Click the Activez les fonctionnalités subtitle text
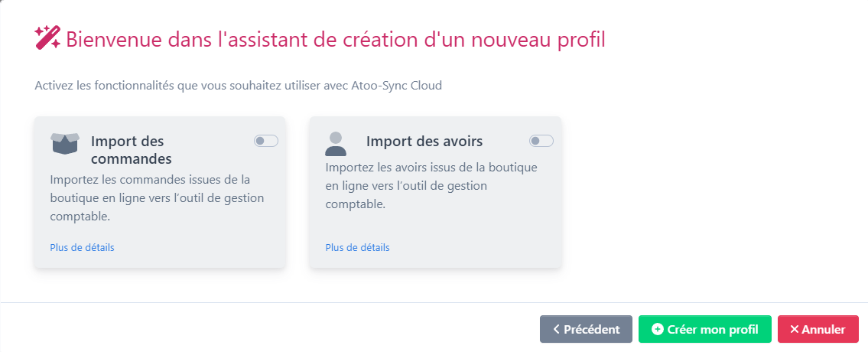The height and width of the screenshot is (352, 868). [x=238, y=86]
